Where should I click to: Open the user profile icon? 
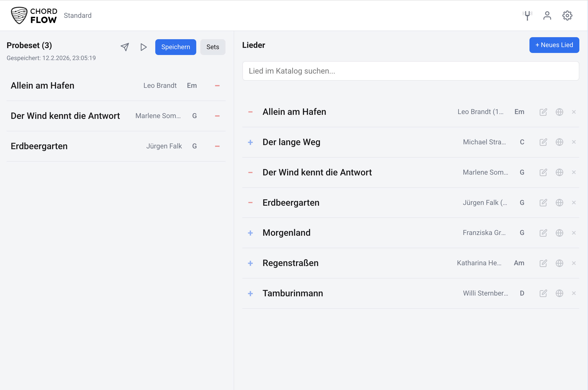(x=547, y=16)
